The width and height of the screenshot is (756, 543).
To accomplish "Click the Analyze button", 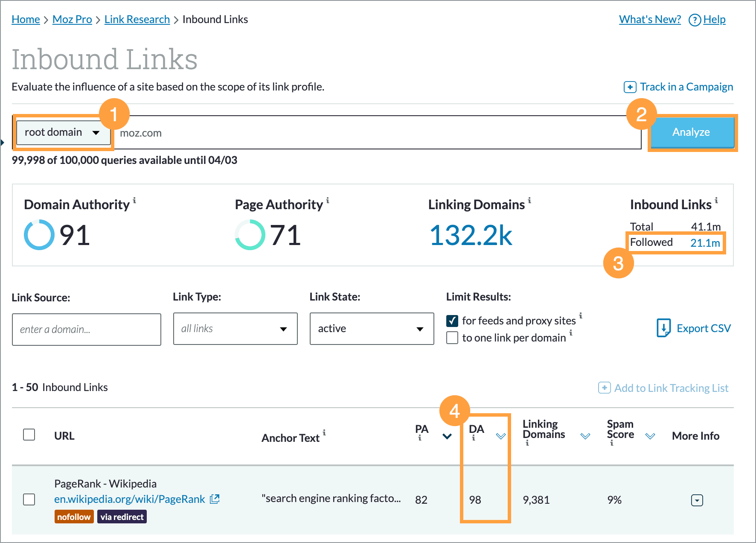I will (691, 132).
